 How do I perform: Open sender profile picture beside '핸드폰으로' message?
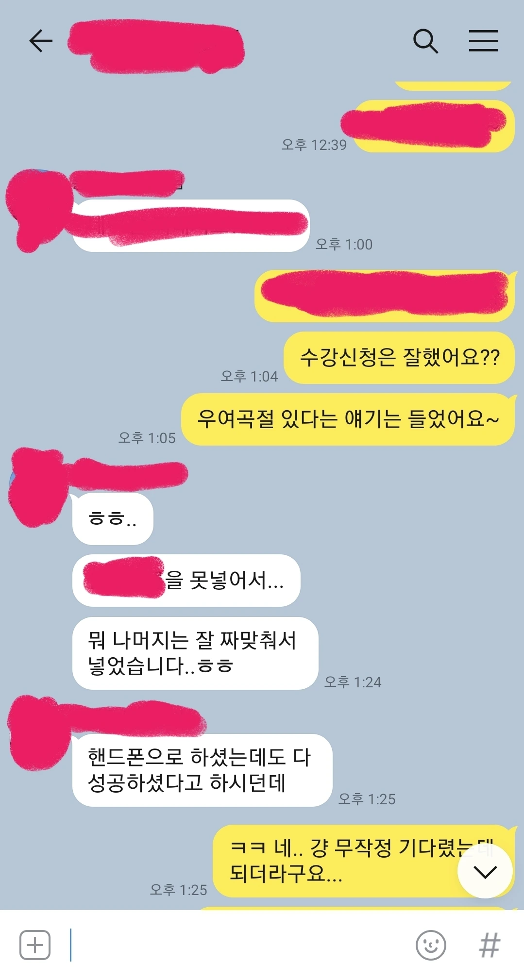[38, 733]
